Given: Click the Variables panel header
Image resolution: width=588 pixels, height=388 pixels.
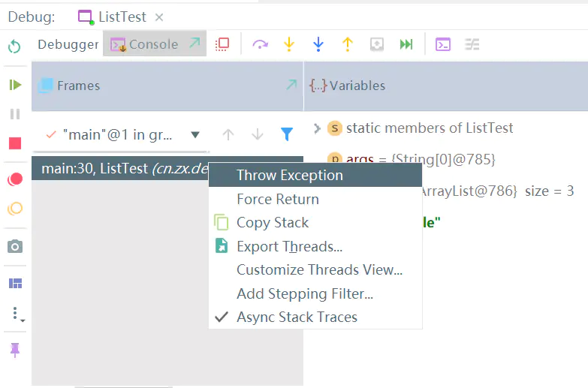Looking at the screenshot, I should click(445, 86).
